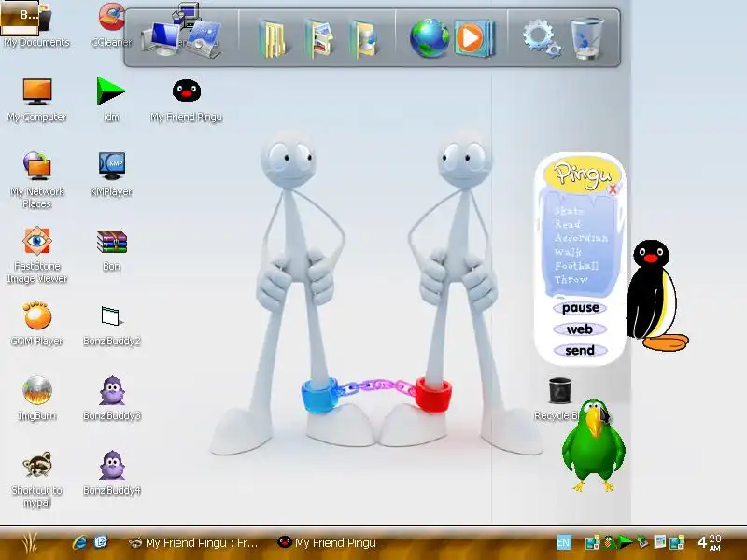The width and height of the screenshot is (747, 560).
Task: Open the CCleaner desktop shortcut
Action: pyautogui.click(x=111, y=25)
